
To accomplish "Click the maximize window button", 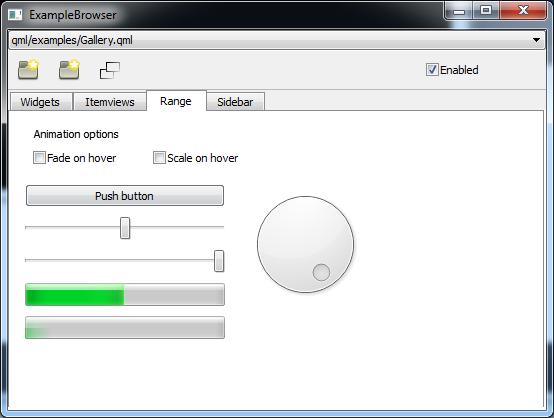I will [x=486, y=11].
